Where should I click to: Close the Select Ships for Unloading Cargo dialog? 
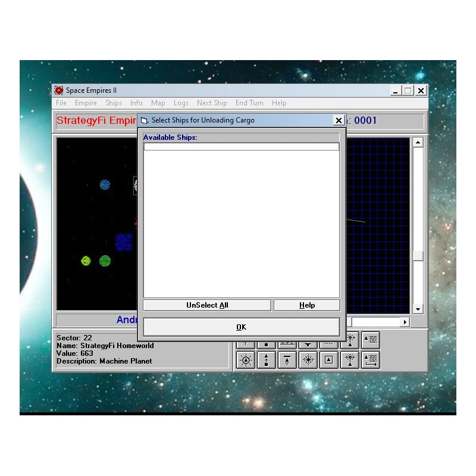click(x=339, y=120)
